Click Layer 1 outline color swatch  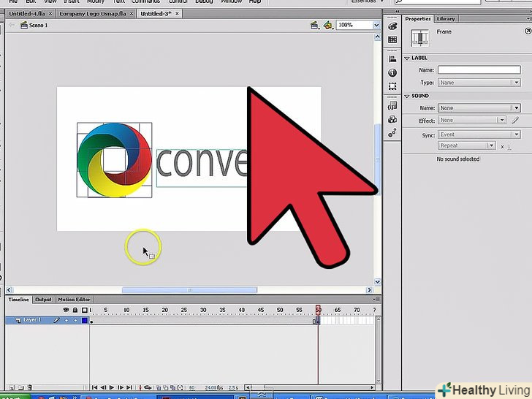tap(85, 320)
